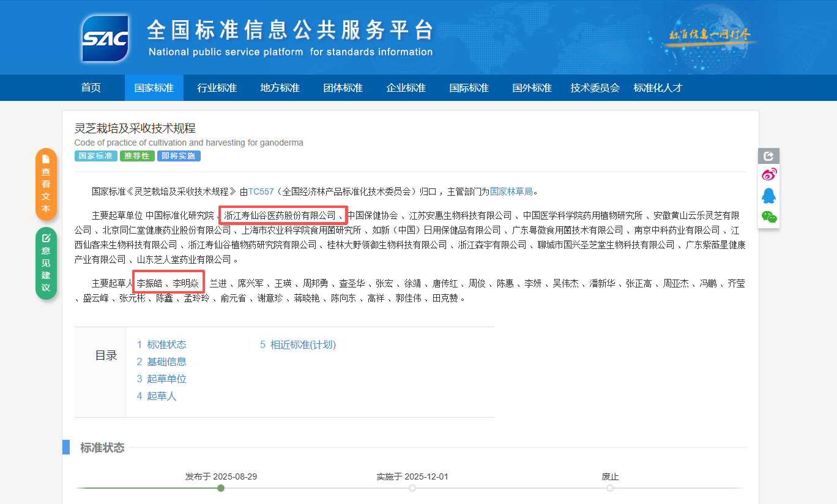This screenshot has width=837, height=504.
Task: Jump to 3 起草单位 in the contents
Action: click(162, 379)
